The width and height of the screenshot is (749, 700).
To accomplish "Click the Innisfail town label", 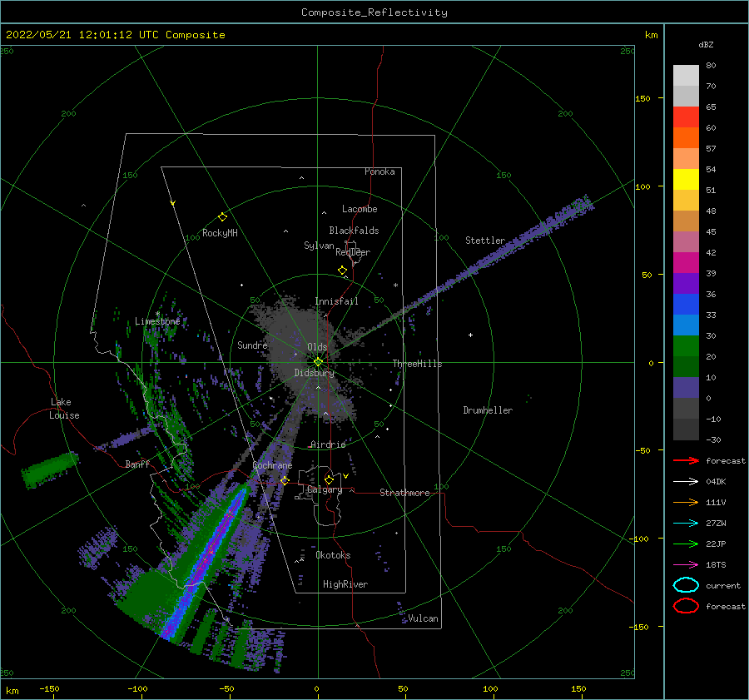I will pyautogui.click(x=336, y=301).
